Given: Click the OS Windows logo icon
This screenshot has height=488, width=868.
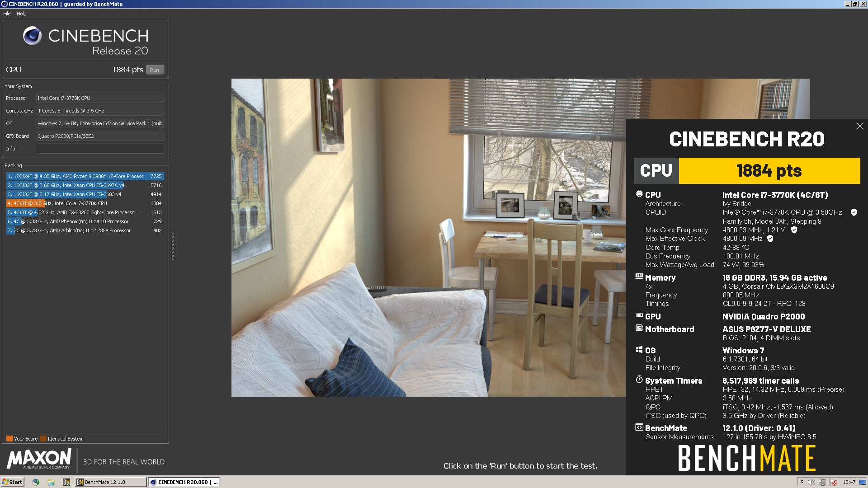Looking at the screenshot, I should (x=639, y=349).
